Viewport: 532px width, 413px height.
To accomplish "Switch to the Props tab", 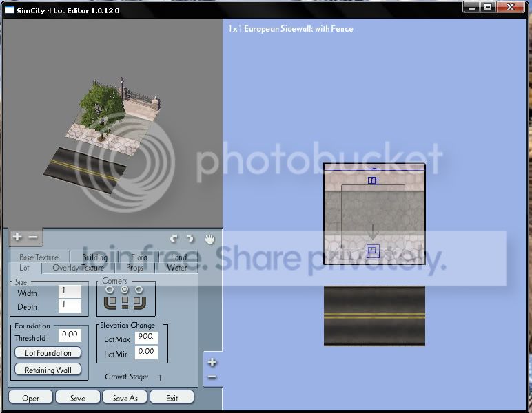I will (x=134, y=268).
